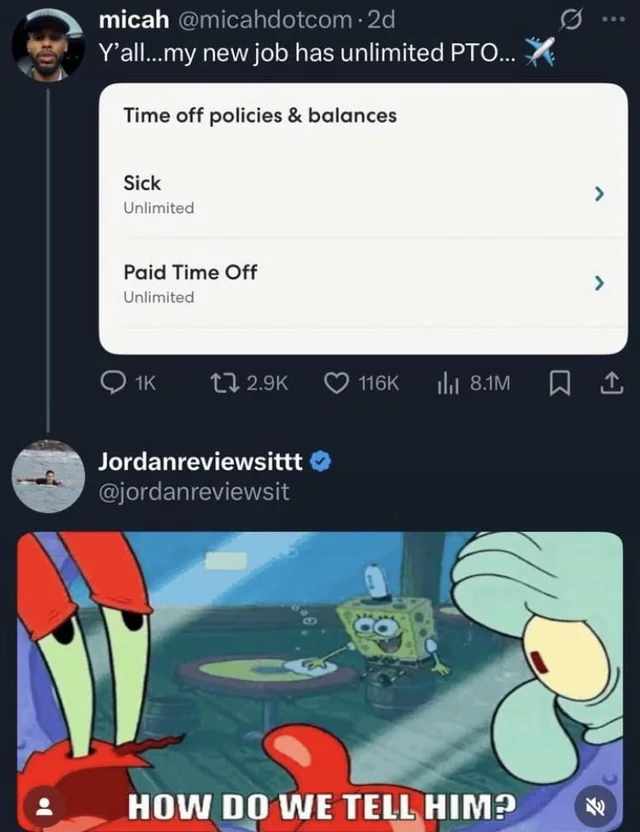Viewport: 640px width, 832px height.
Task: Visit the @micahdotcom handle link
Action: pyautogui.click(x=262, y=20)
